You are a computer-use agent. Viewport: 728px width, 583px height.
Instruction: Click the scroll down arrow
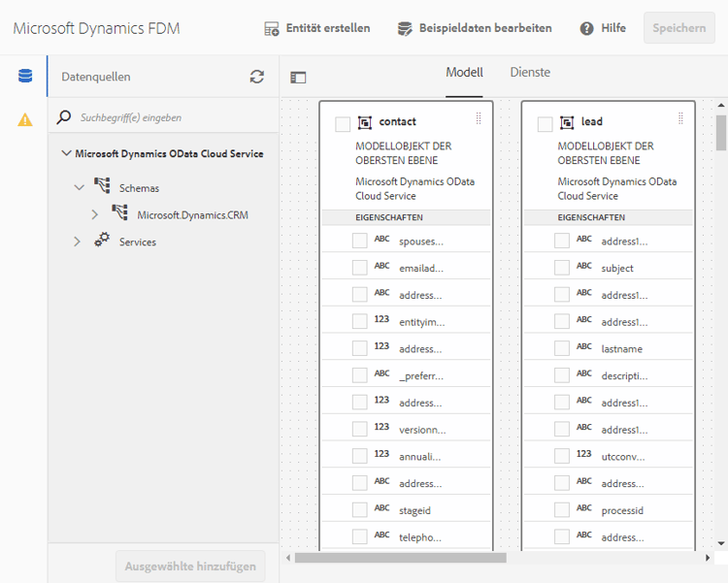click(721, 543)
